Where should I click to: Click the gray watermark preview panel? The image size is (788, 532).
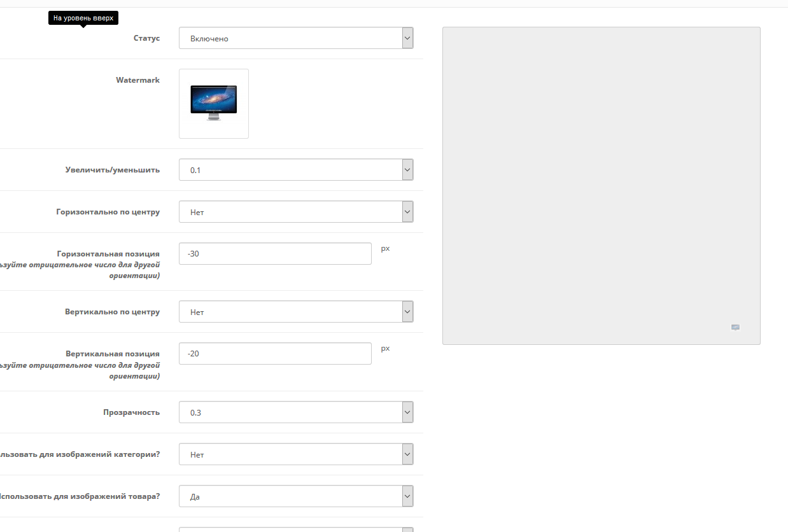601,185
